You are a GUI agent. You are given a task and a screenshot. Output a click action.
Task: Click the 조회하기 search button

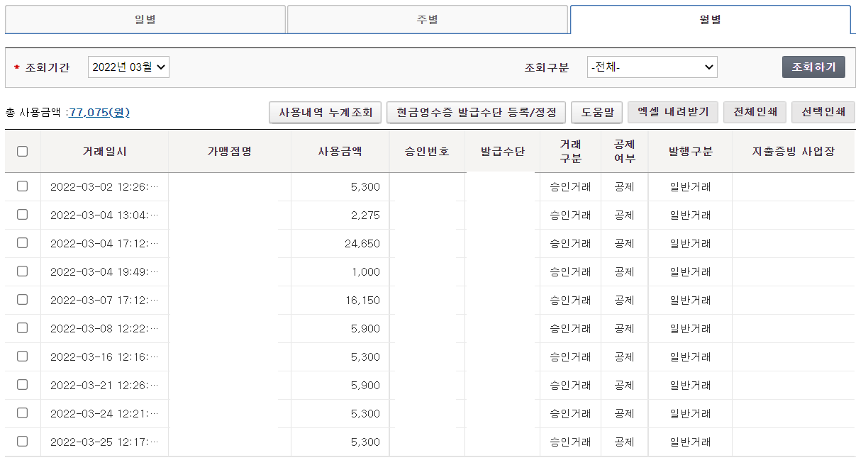tap(813, 67)
